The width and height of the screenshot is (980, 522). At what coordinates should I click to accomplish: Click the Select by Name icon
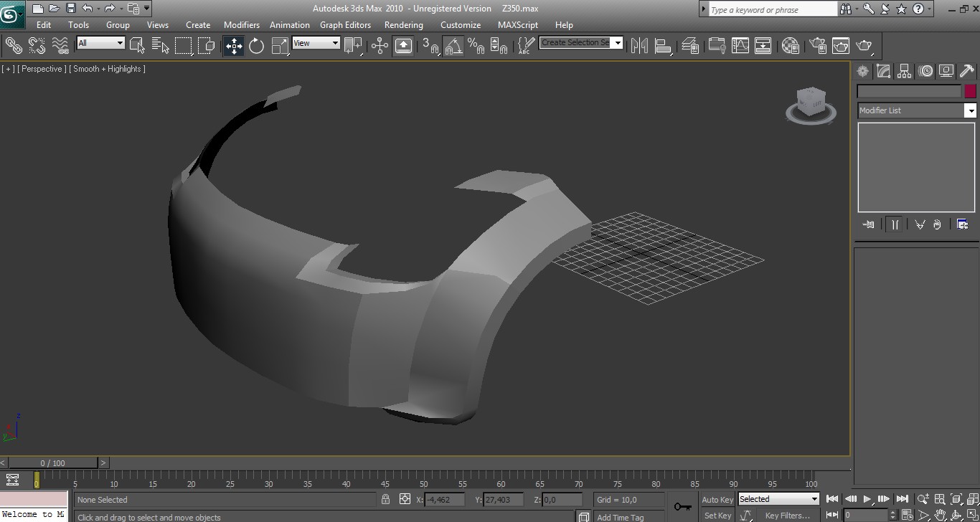pos(160,47)
